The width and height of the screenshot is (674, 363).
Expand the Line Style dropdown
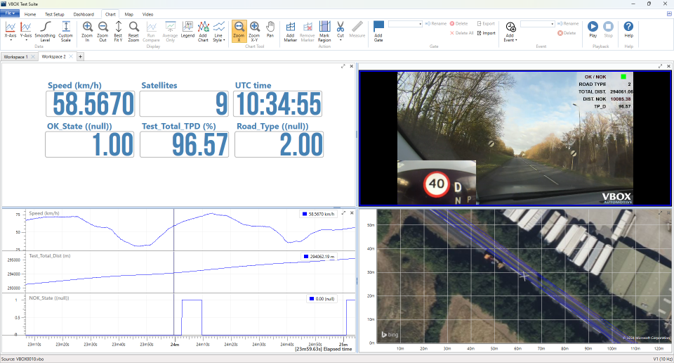(x=219, y=31)
